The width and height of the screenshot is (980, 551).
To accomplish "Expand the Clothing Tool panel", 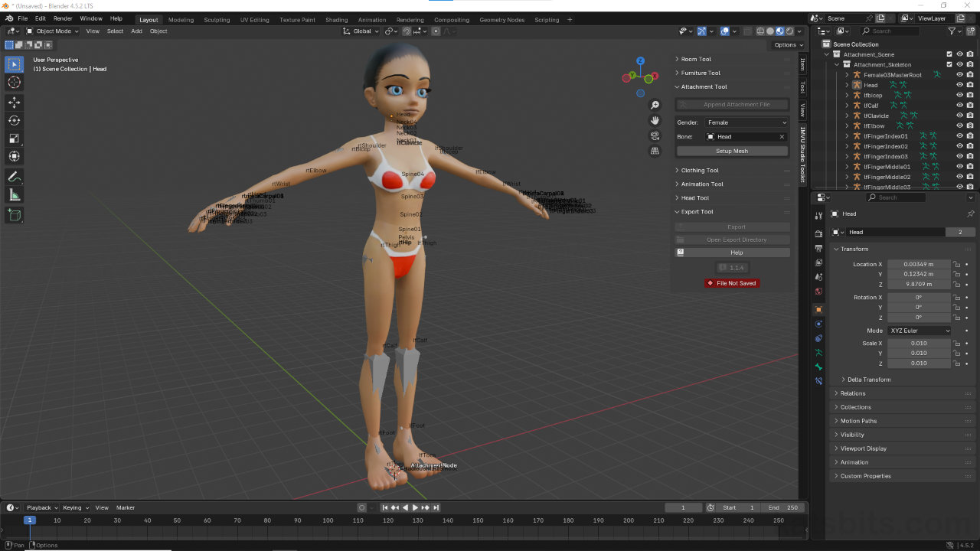I will (x=700, y=171).
